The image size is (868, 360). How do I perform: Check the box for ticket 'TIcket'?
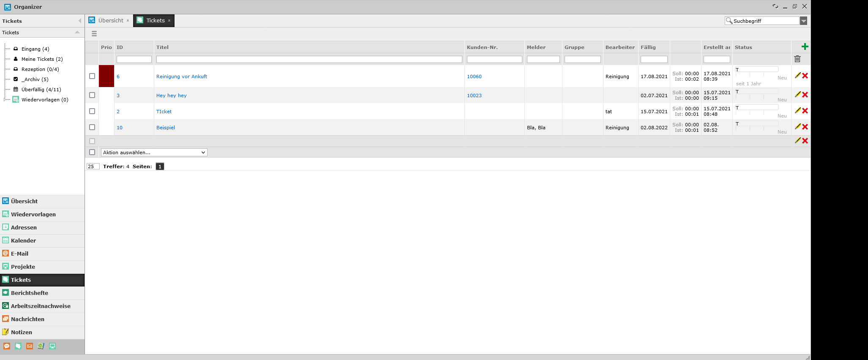(92, 111)
